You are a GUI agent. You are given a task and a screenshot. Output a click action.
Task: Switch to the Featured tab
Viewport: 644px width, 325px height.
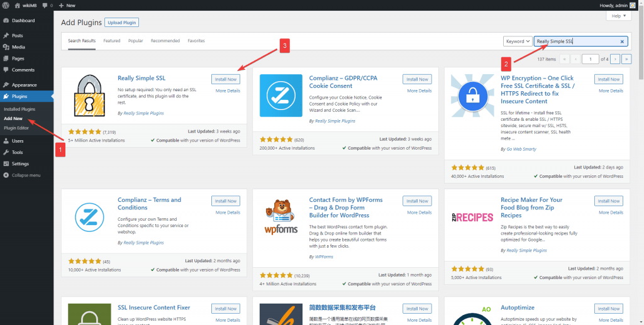[x=112, y=41]
